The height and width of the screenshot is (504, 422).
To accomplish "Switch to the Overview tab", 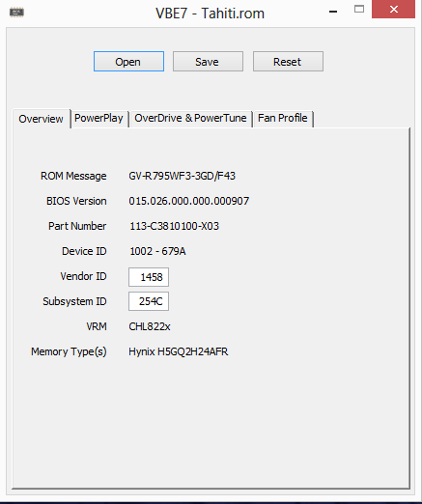I will 42,119.
